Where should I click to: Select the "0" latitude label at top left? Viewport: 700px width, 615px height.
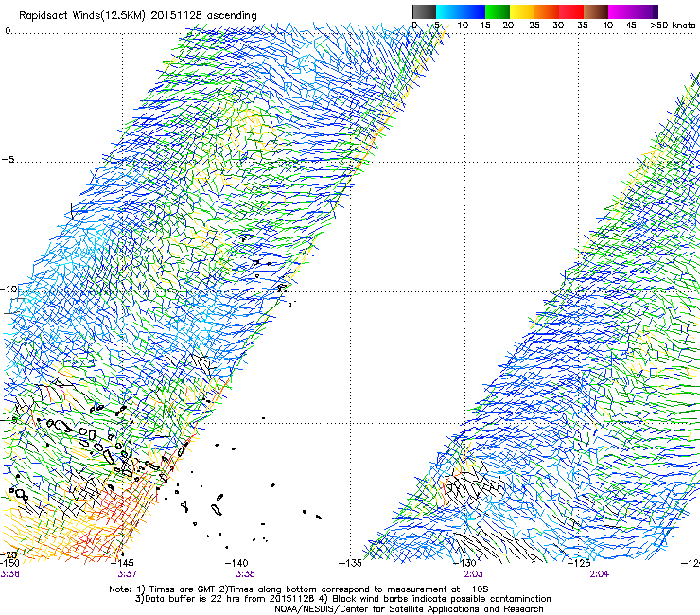pos(8,31)
